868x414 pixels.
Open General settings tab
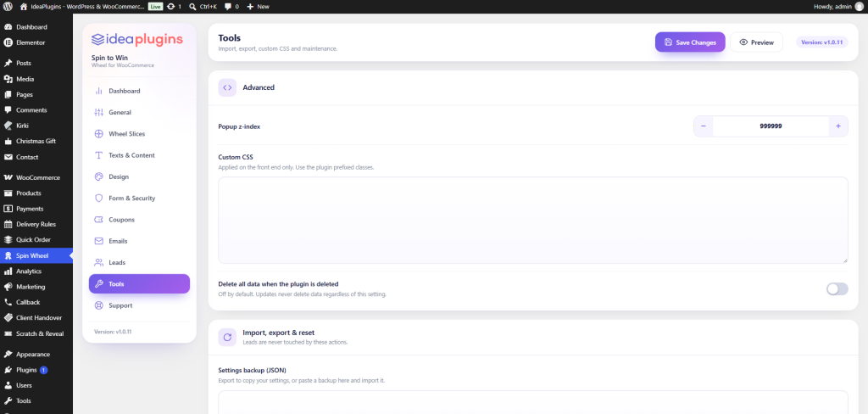[140, 113]
